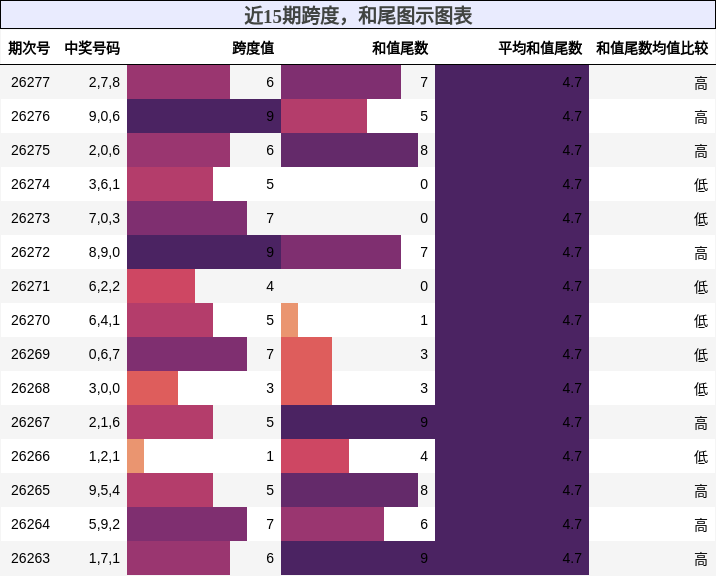This screenshot has height=576, width=716.
Task: Select period number 26277
Action: click(30, 82)
